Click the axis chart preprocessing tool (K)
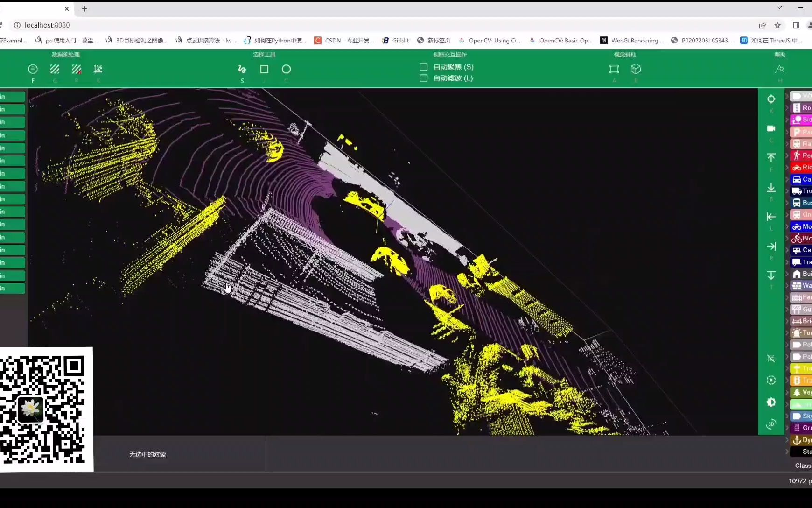The height and width of the screenshot is (508, 812). [98, 69]
